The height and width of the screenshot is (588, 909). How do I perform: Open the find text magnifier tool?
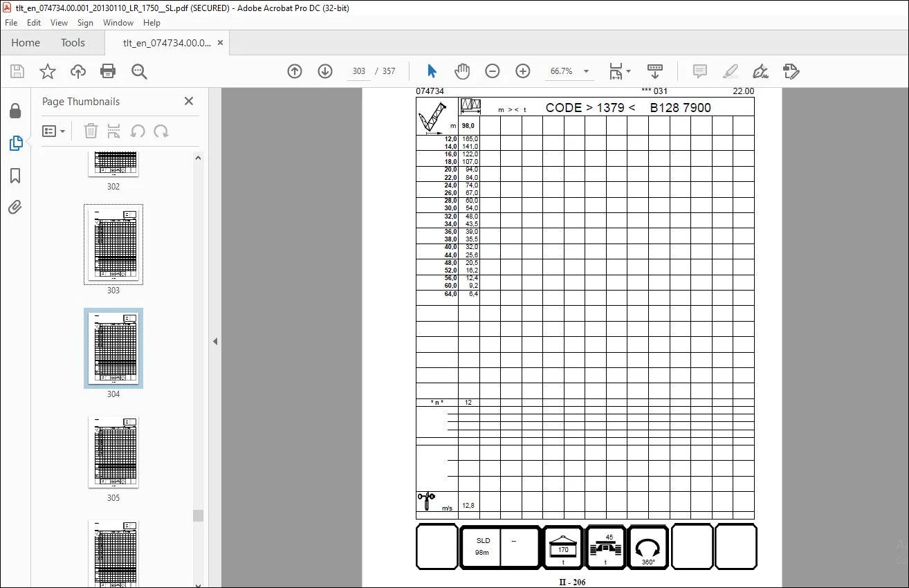pyautogui.click(x=139, y=71)
